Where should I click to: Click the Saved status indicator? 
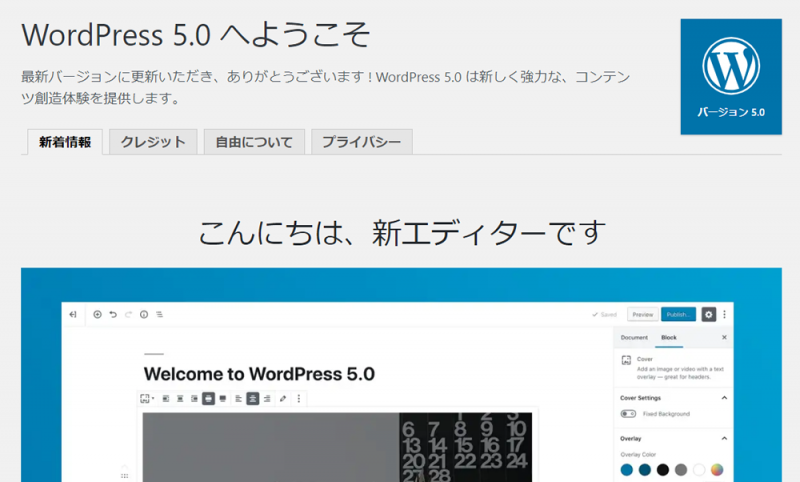604,315
